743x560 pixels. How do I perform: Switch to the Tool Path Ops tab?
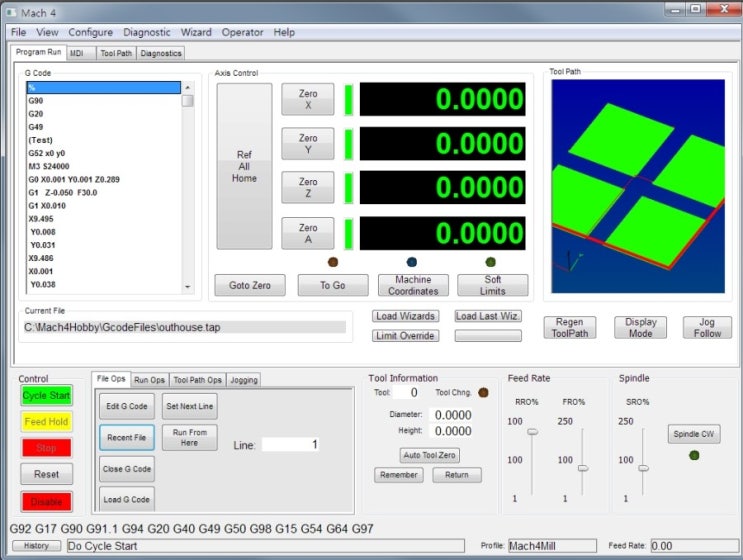point(198,380)
